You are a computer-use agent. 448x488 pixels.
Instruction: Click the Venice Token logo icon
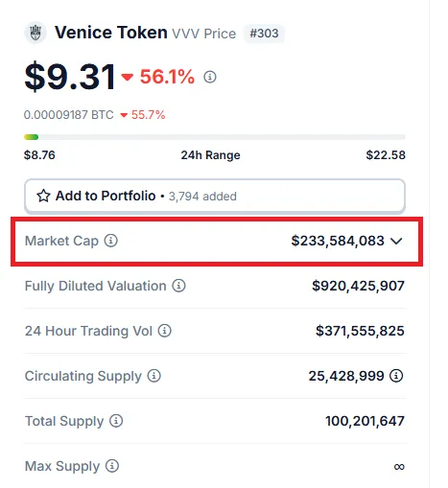(x=35, y=33)
